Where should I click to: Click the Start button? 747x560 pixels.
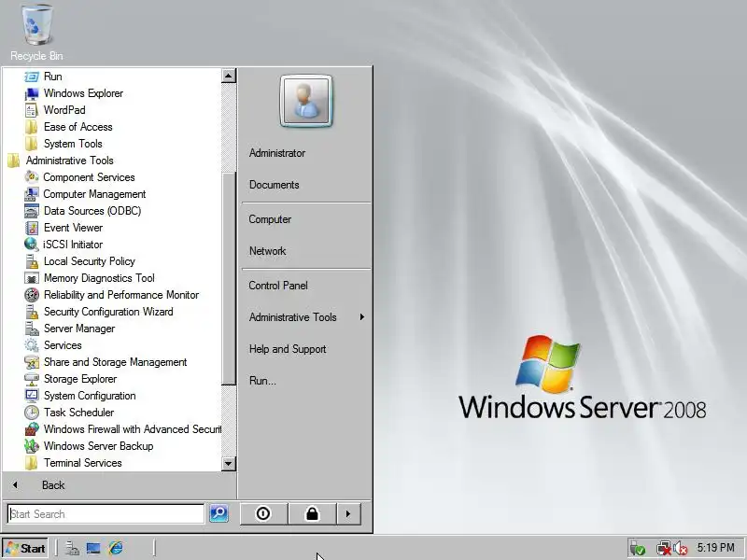tap(25, 549)
